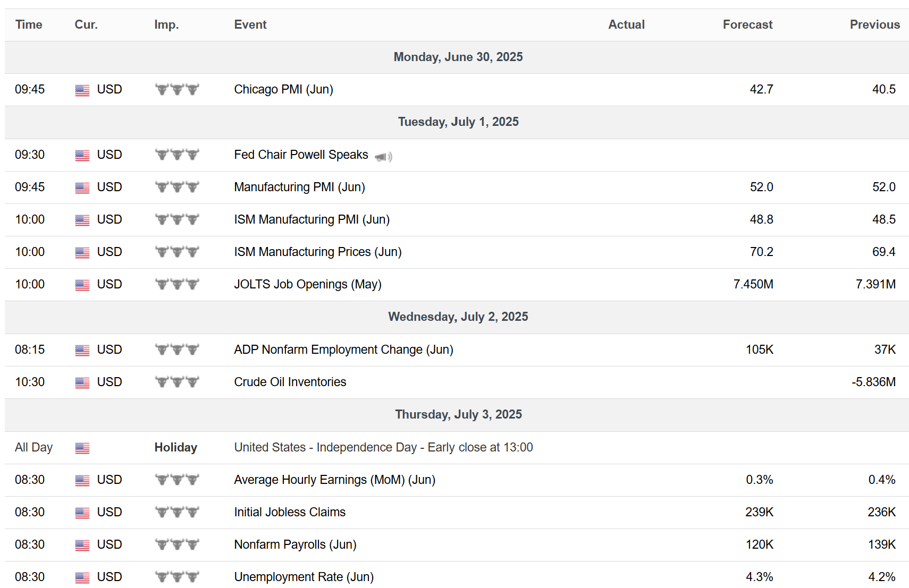The width and height of the screenshot is (909, 588).
Task: Click the US flag in ISM Manufacturing Prices row
Action: pyautogui.click(x=82, y=252)
